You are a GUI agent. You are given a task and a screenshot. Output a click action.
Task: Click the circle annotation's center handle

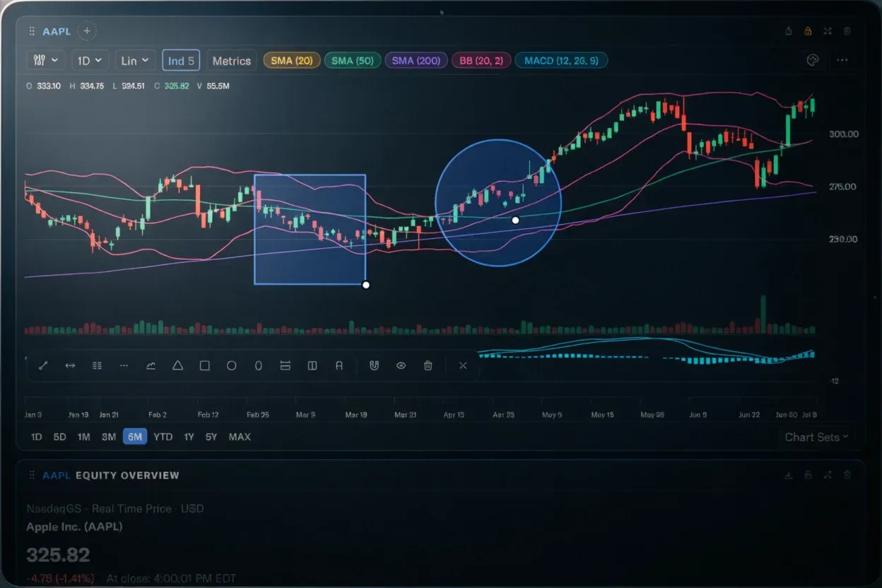pos(515,220)
